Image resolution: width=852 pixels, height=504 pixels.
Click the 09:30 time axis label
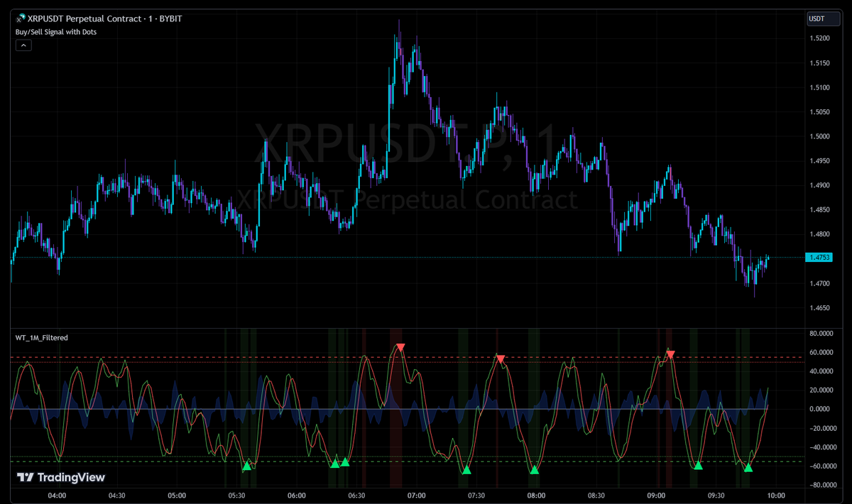click(x=716, y=495)
